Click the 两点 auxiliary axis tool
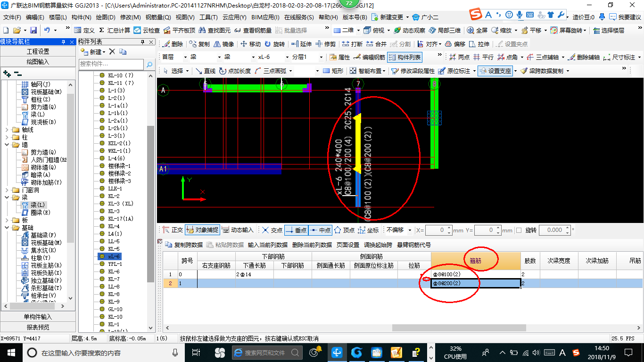The height and width of the screenshot is (362, 644). pyautogui.click(x=459, y=57)
